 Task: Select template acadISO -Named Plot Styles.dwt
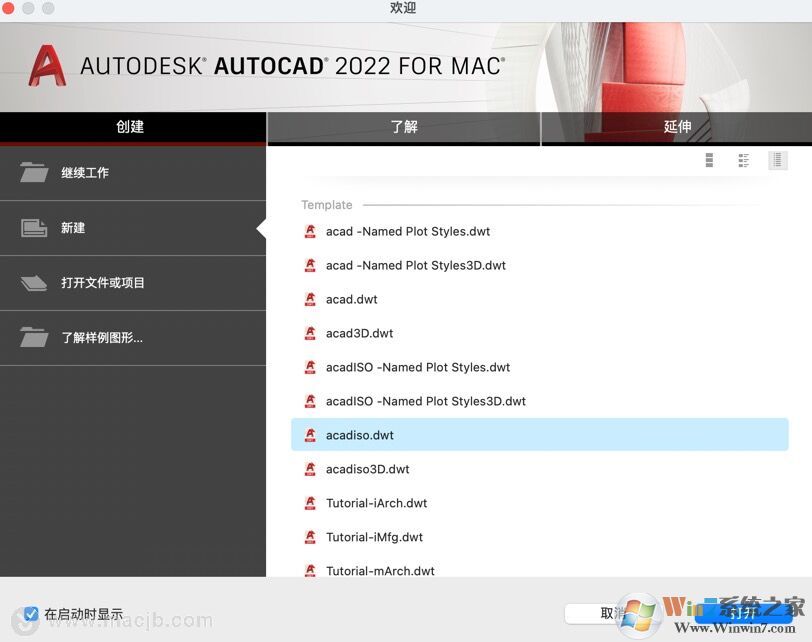(x=418, y=368)
